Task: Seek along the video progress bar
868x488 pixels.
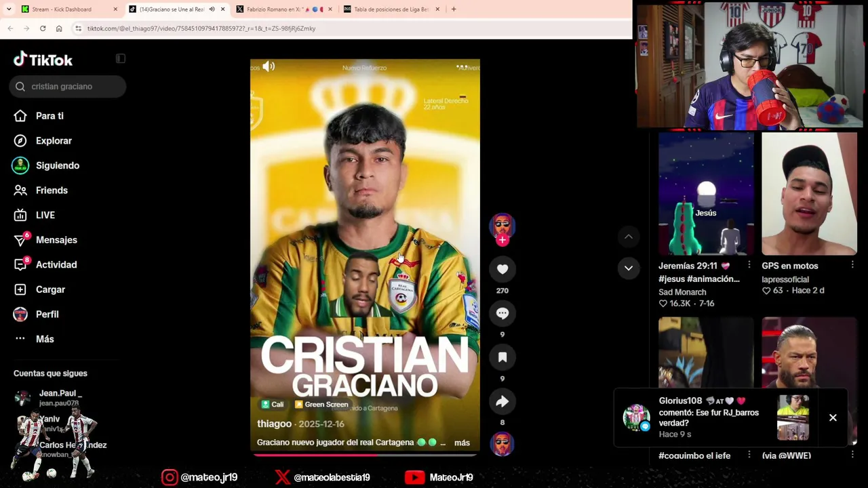Action: point(365,455)
